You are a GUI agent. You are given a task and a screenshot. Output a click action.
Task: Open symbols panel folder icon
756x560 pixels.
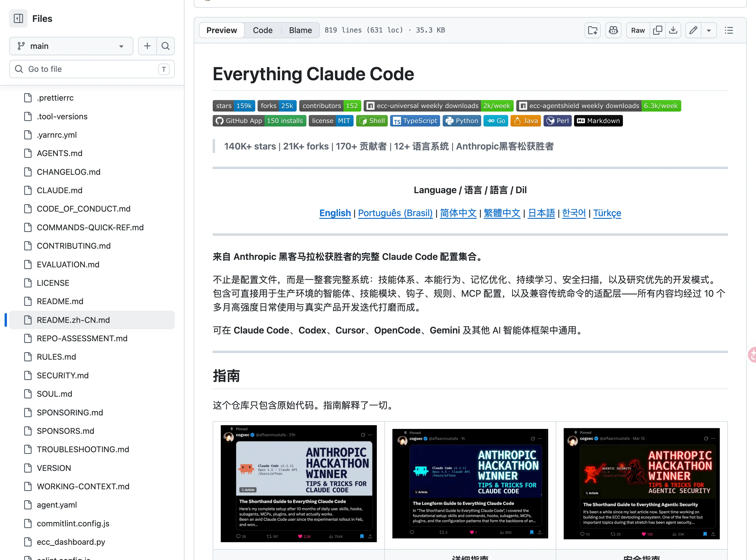(592, 30)
